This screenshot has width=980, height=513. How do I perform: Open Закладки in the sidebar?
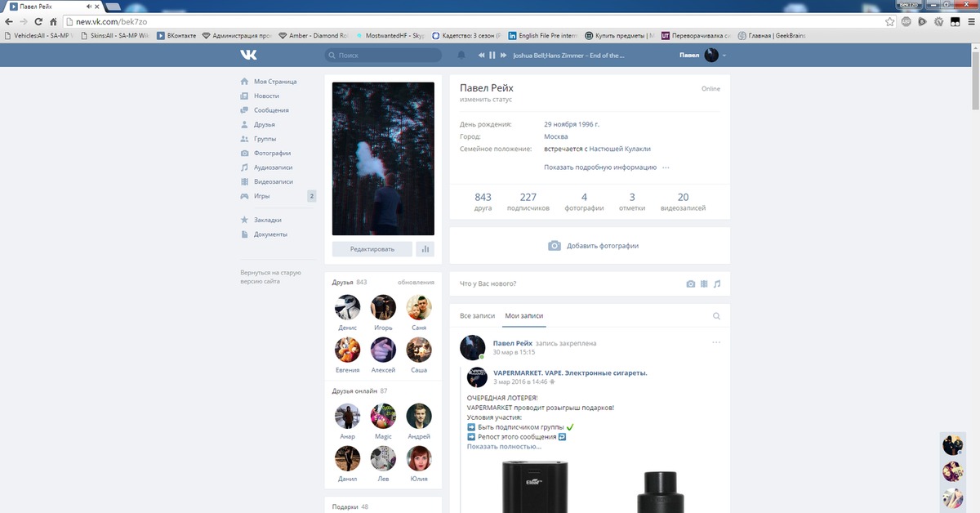[267, 220]
